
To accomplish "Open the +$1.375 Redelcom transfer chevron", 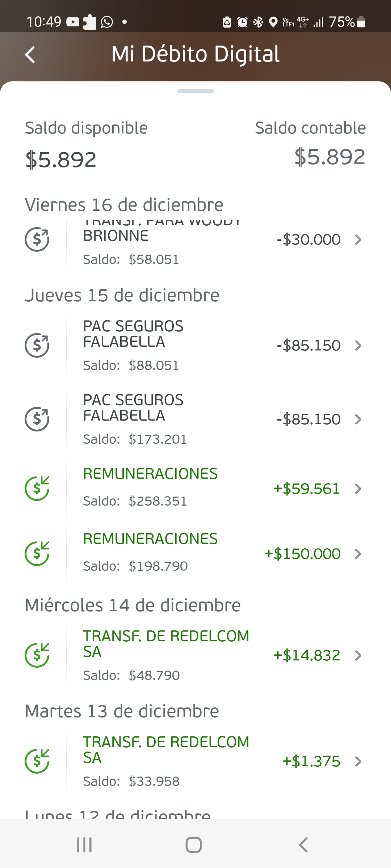I will coord(358,761).
